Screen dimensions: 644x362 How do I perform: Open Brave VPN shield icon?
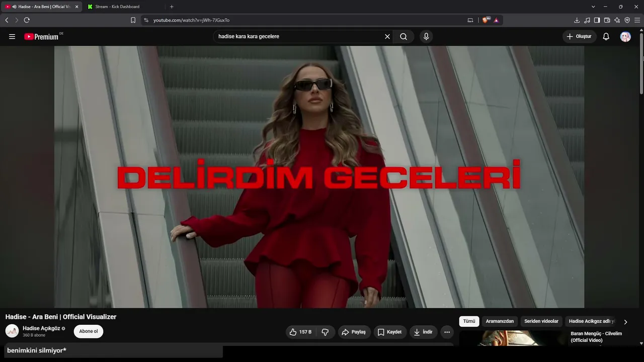pyautogui.click(x=627, y=20)
